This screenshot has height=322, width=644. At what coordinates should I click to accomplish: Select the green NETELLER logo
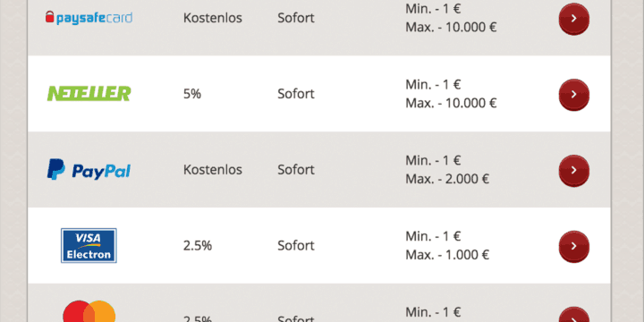click(89, 94)
